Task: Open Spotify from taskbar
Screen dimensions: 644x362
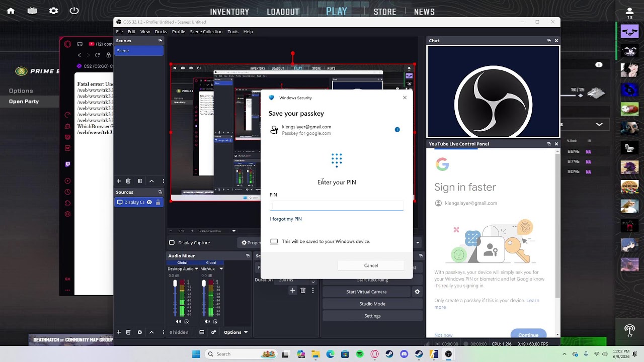Action: click(360, 354)
